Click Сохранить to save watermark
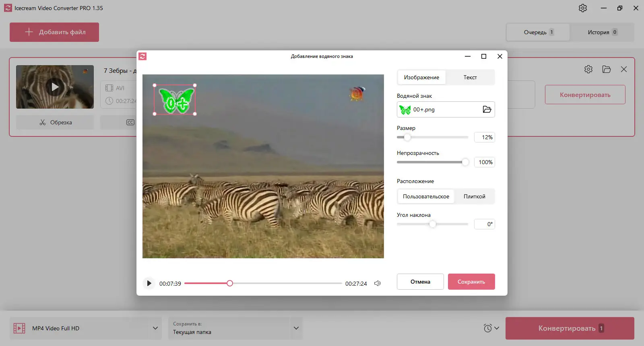The image size is (644, 346). [x=471, y=282]
